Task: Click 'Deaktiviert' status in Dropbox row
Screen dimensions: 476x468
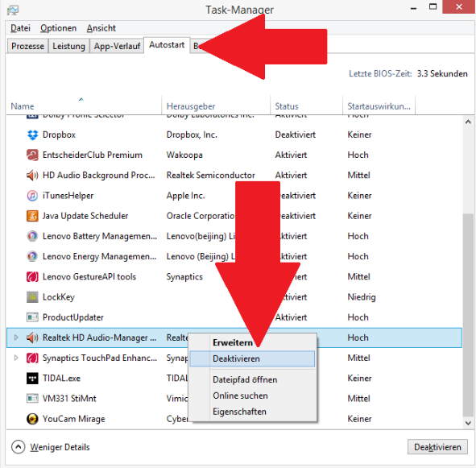Action: (296, 135)
